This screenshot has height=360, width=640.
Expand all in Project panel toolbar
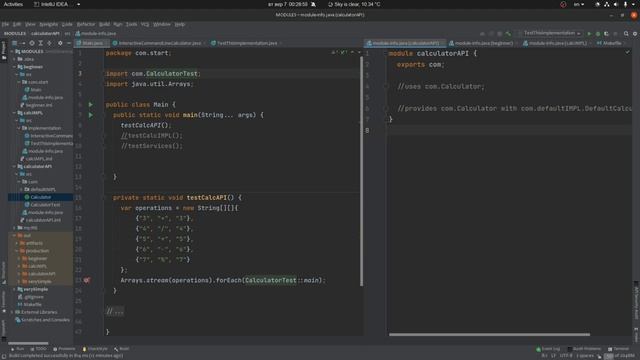[41, 43]
